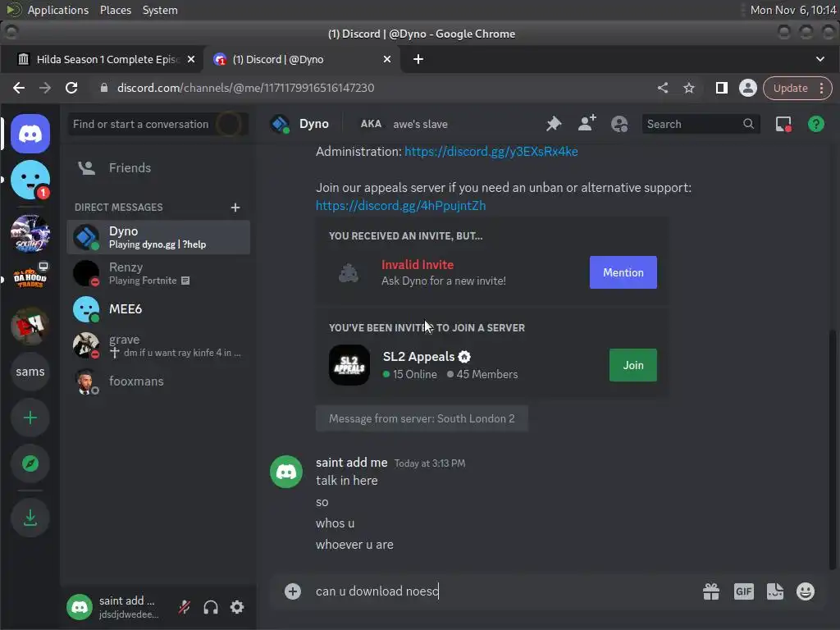Image resolution: width=840 pixels, height=630 pixels.
Task: Click Add a Server plus icon
Action: [30, 418]
